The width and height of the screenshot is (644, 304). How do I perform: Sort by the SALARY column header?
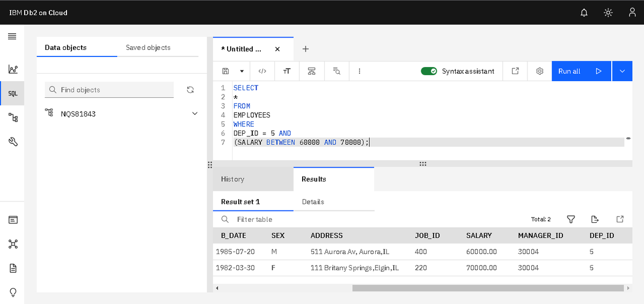479,235
